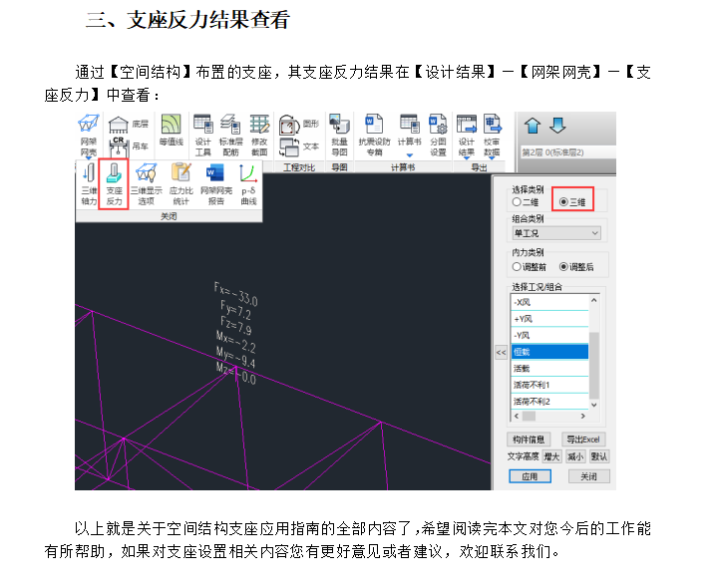This screenshot has height=588, width=716.
Task: Click the 图形 comparison icon
Action: 289,125
